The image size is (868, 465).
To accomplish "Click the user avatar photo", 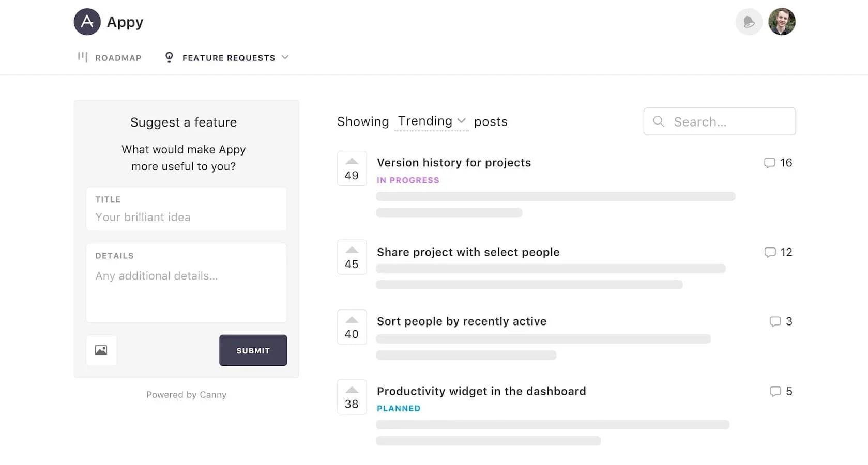I will tap(782, 22).
